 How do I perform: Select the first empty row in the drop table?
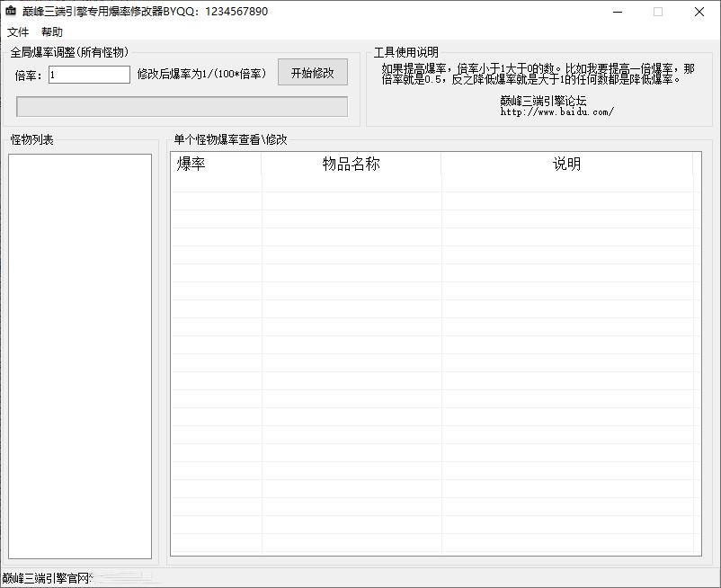pos(432,183)
